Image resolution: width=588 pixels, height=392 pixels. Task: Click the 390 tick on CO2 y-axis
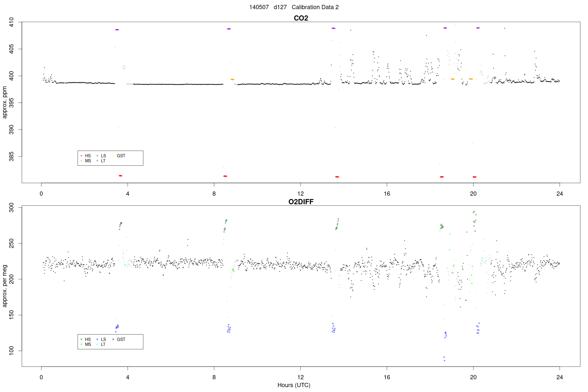click(11, 130)
